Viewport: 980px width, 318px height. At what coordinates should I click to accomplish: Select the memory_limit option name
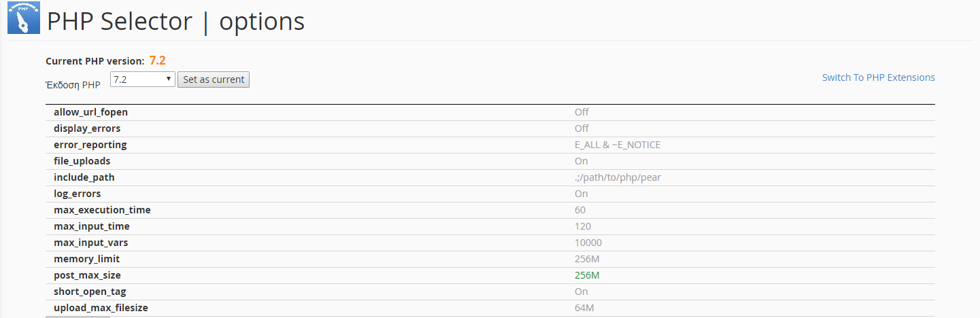(x=86, y=259)
